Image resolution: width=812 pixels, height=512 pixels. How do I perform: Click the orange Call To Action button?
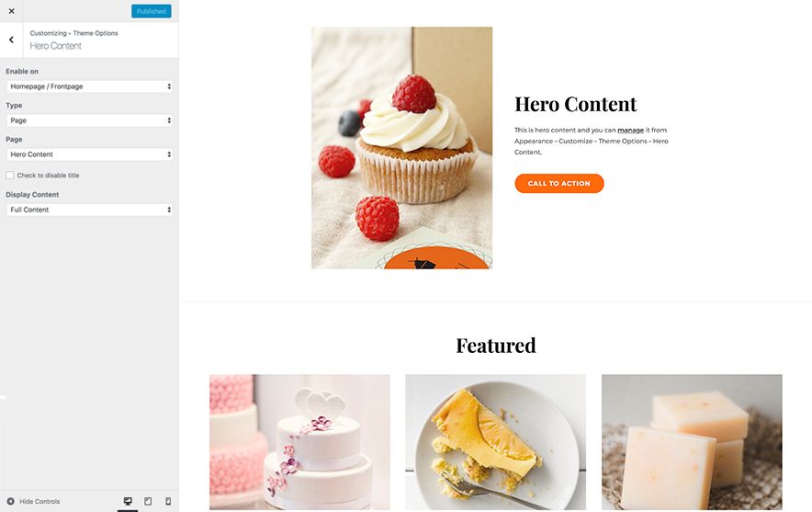(559, 184)
